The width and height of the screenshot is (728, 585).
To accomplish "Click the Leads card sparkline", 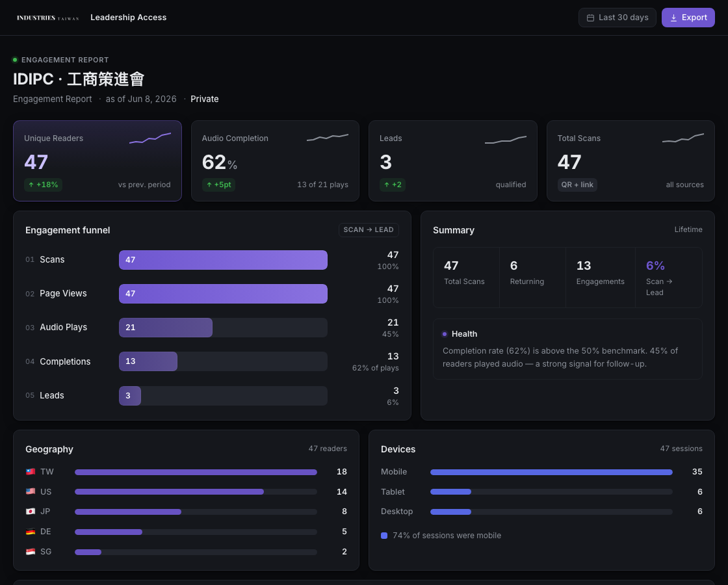I will coord(506,139).
